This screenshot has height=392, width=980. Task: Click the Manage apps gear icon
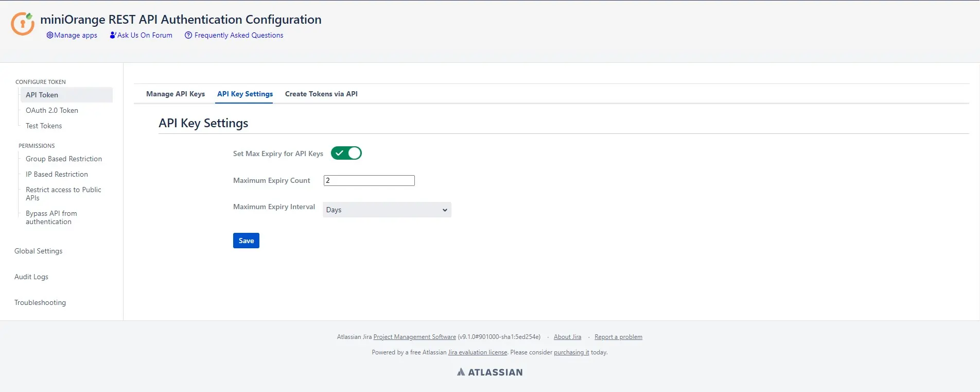coord(50,35)
